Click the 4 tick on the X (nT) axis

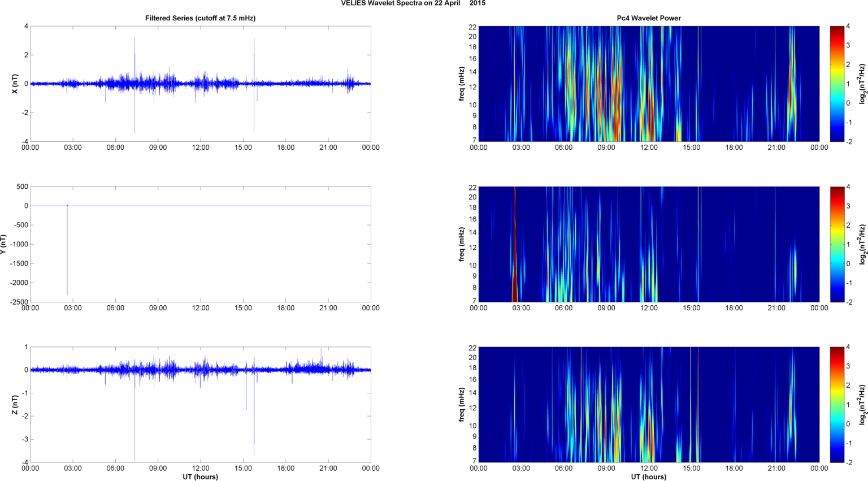click(26, 26)
